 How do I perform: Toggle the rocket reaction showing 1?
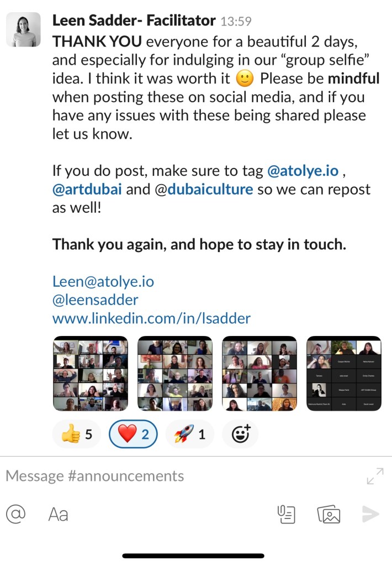[190, 434]
